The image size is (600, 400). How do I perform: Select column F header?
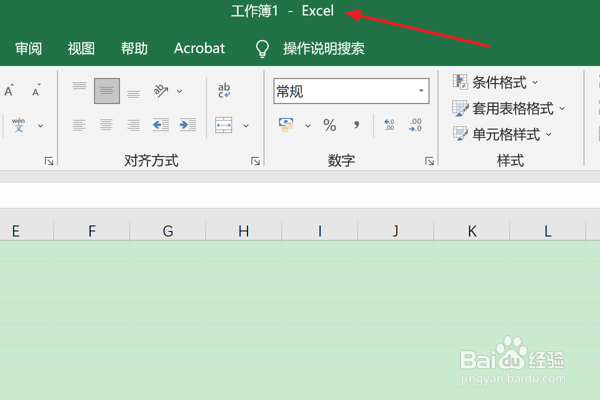92,230
